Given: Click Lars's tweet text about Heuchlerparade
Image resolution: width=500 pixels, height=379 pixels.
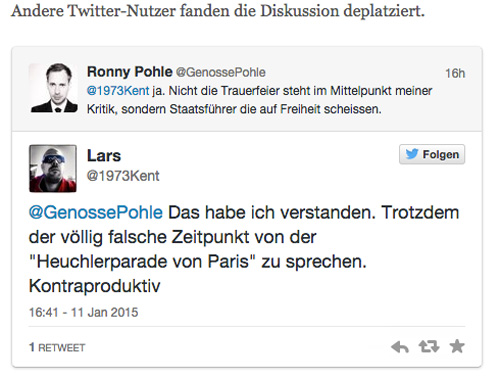Looking at the screenshot, I should point(244,249).
